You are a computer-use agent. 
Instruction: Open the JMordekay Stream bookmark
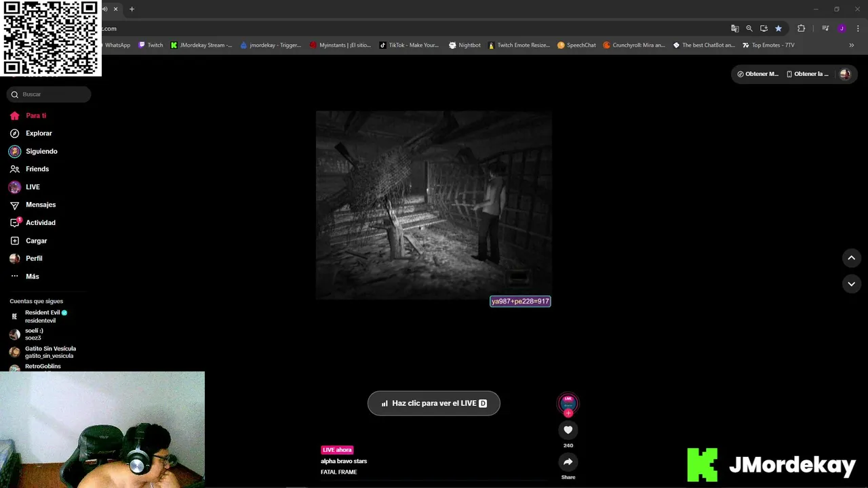point(201,45)
